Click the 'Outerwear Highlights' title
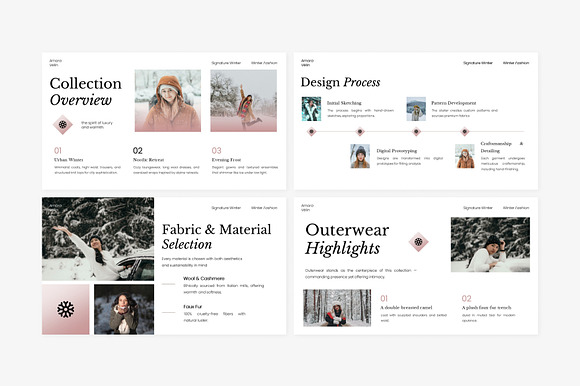This screenshot has width=580, height=386. [x=347, y=239]
